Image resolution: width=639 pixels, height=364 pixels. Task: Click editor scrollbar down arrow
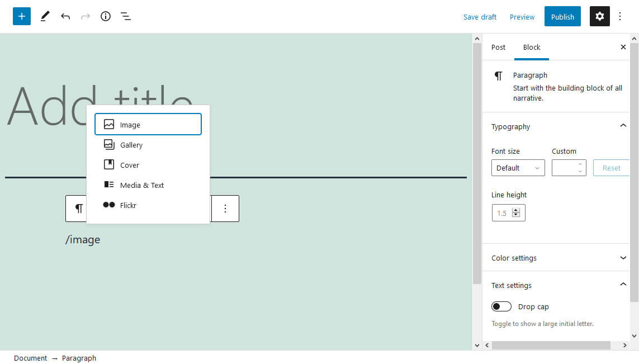(x=477, y=345)
